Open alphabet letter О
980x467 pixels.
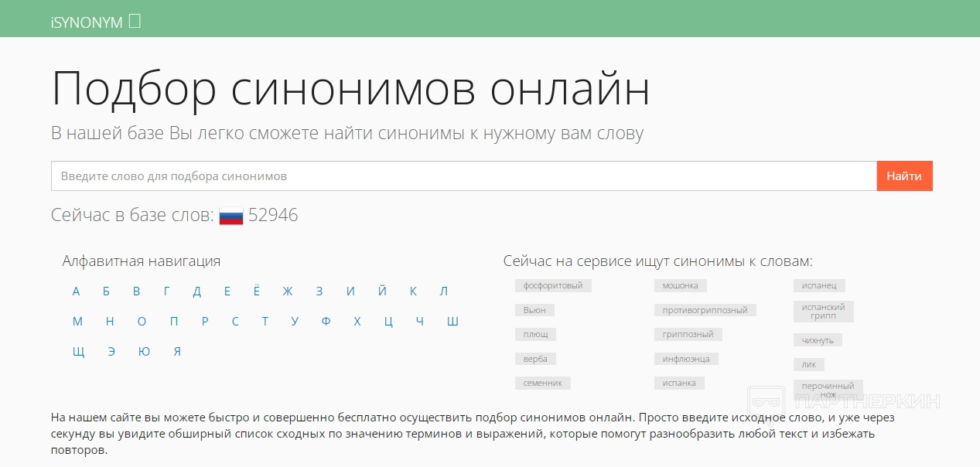tap(142, 322)
